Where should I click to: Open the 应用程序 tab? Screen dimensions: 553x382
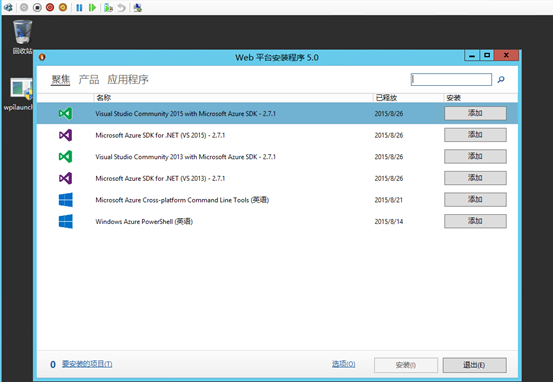coord(128,79)
